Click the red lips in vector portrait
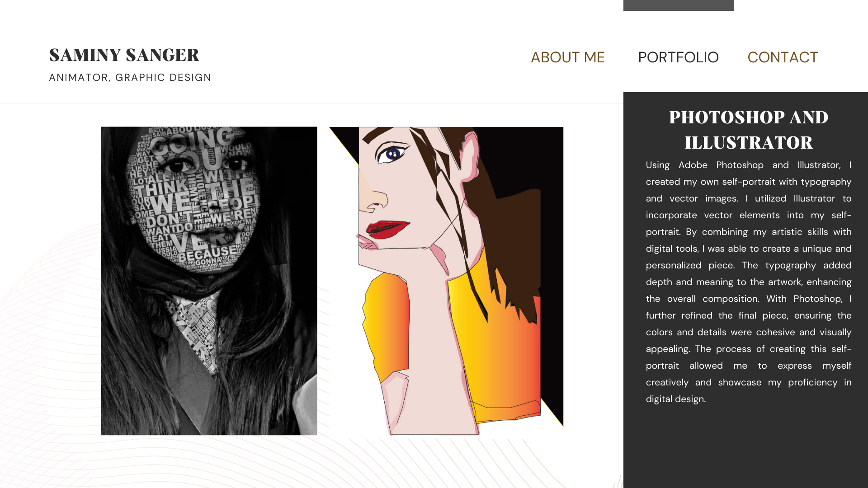Screen dimensions: 868x488 [x=387, y=229]
